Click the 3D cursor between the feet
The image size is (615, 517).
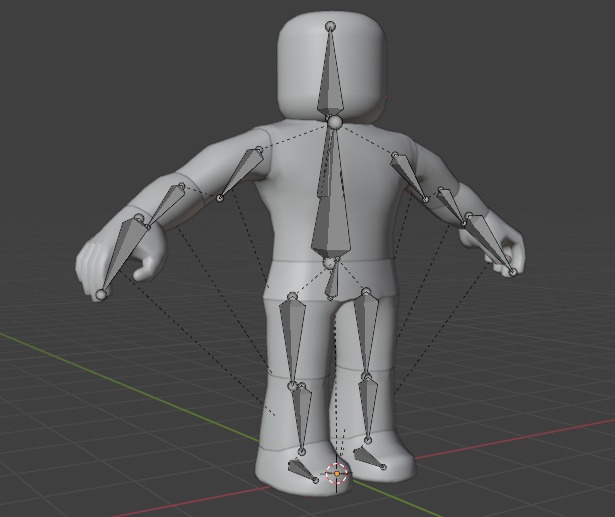(337, 474)
